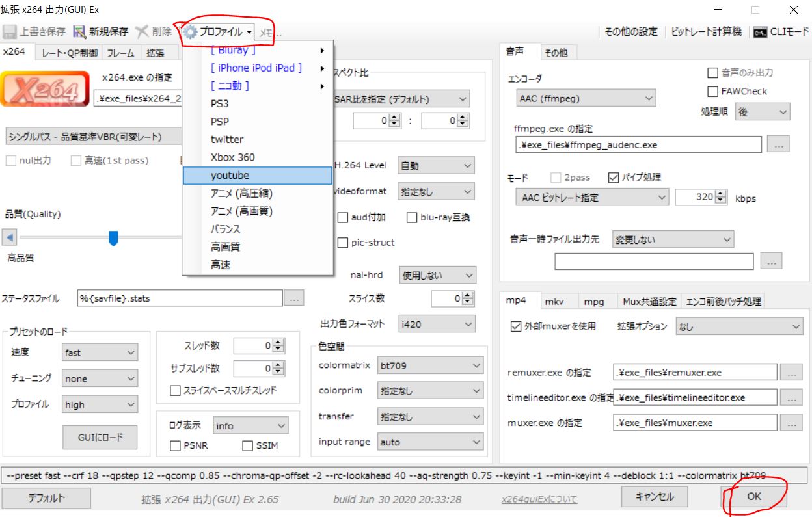Choose the youtube profile

coord(258,176)
